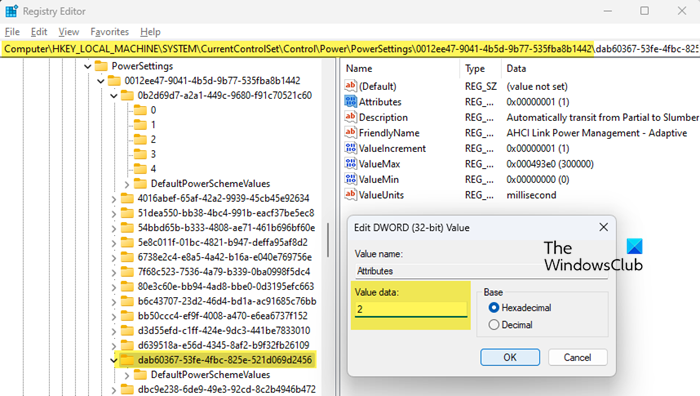The height and width of the screenshot is (396, 700).
Task: Cancel the Edit DWORD dialog
Action: 577,357
